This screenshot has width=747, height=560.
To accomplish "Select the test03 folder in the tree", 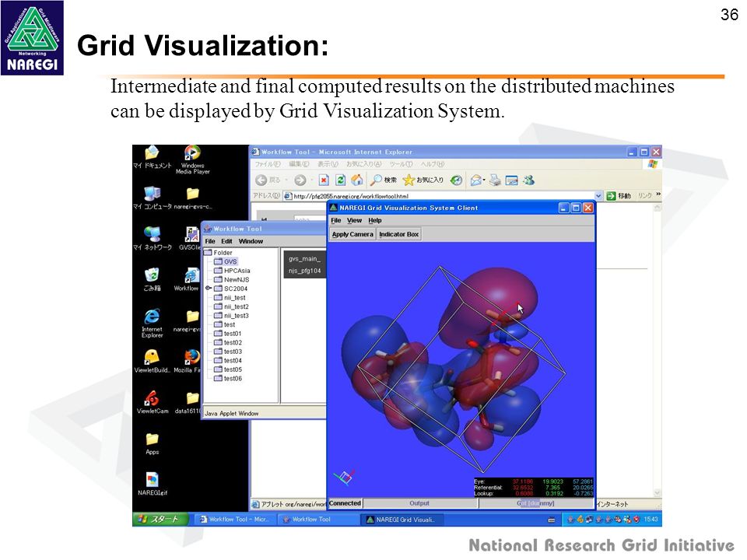I will pos(228,352).
